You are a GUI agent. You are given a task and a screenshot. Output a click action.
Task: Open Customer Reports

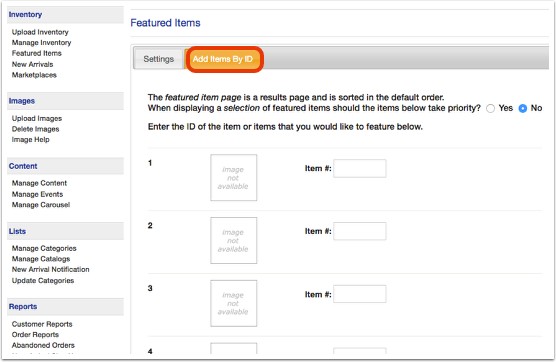point(42,324)
